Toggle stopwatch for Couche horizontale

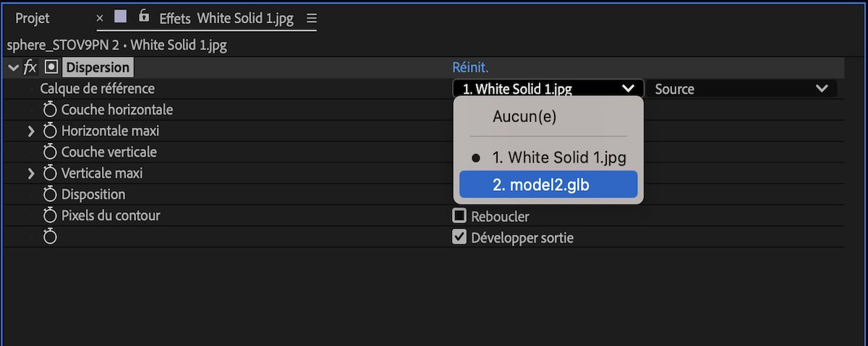(50, 110)
